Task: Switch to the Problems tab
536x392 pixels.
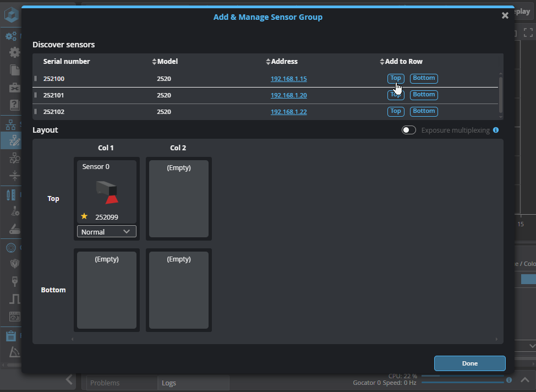Action: (x=105, y=383)
